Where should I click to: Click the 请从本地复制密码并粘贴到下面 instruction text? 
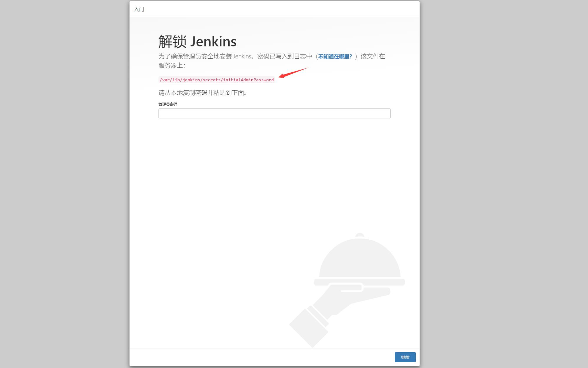203,93
